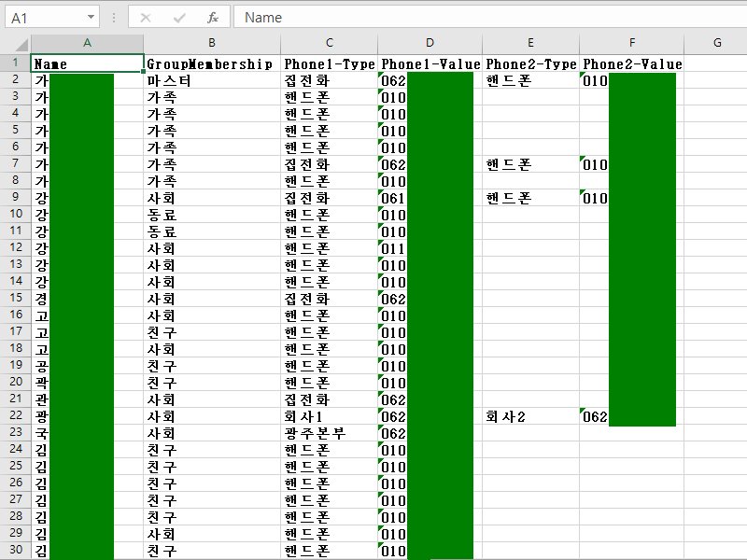Select column C header
The height and width of the screenshot is (560, 747).
[330, 43]
